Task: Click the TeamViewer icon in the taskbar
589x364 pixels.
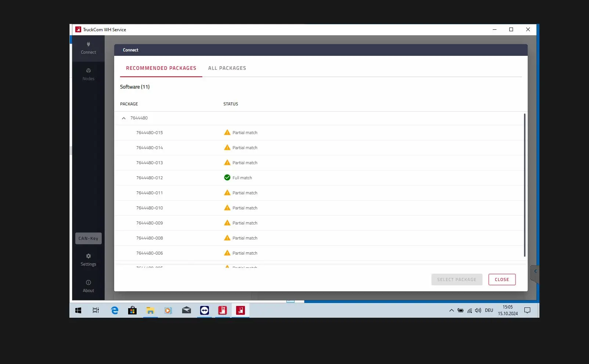Action: click(205, 310)
